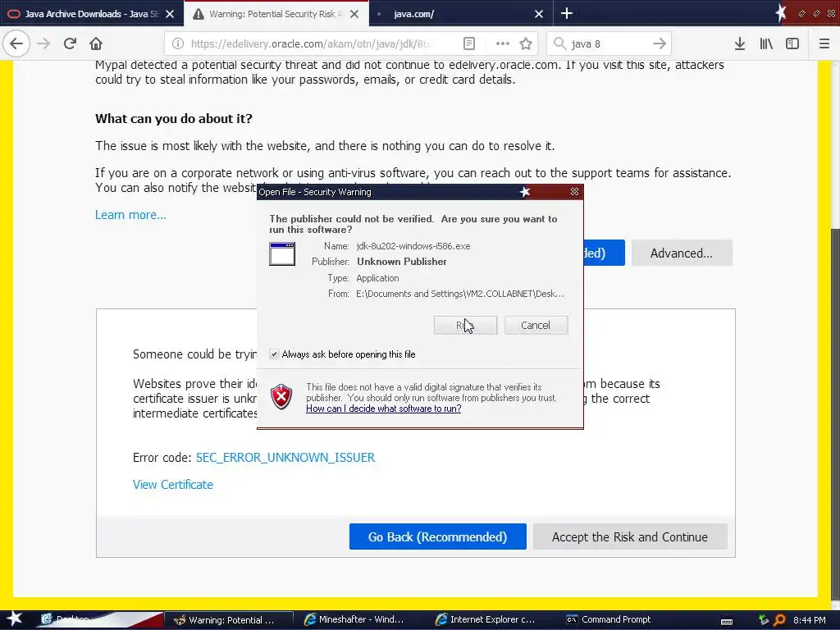Select the Warning: Potential Security Risk tab
840x630 pixels.
(276, 14)
